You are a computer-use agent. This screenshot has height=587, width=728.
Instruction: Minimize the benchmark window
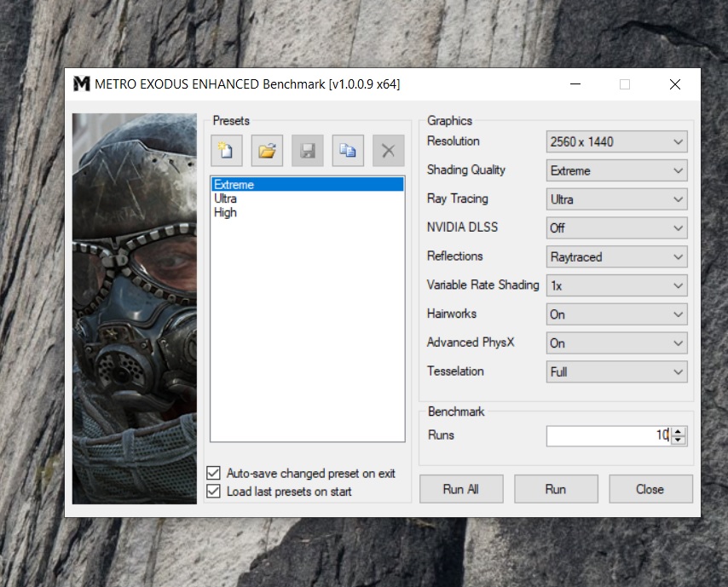575,84
